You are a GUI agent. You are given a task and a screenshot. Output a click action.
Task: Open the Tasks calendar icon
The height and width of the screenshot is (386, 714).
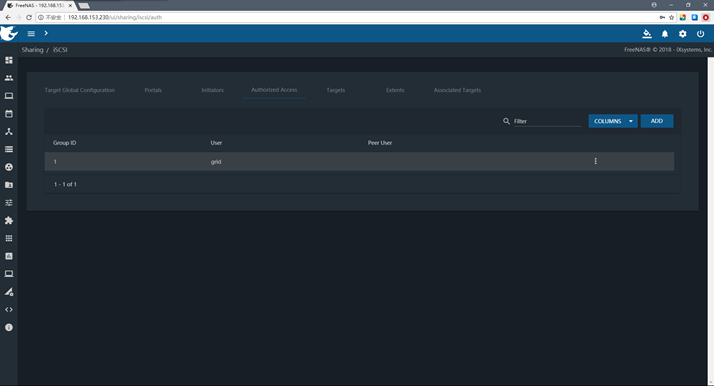(x=9, y=113)
